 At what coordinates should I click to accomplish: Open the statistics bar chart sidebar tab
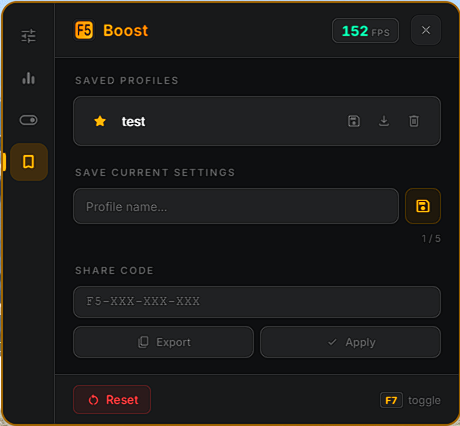[28, 78]
